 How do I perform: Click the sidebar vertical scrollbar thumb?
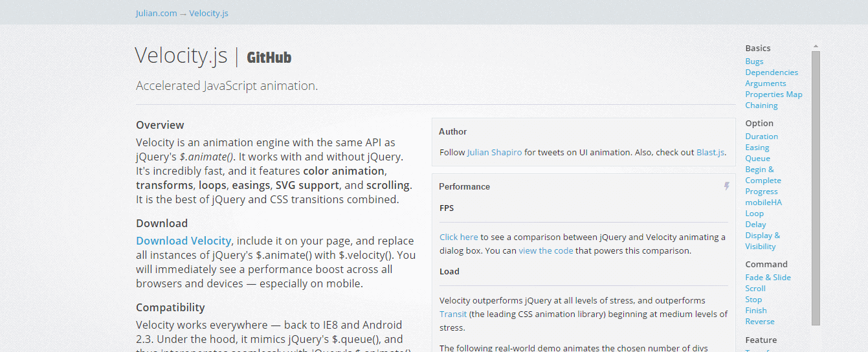coord(816,188)
